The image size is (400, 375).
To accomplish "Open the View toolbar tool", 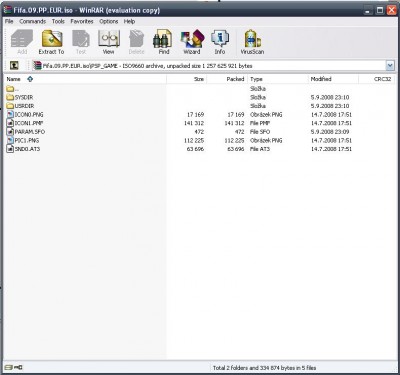I will 108,42.
